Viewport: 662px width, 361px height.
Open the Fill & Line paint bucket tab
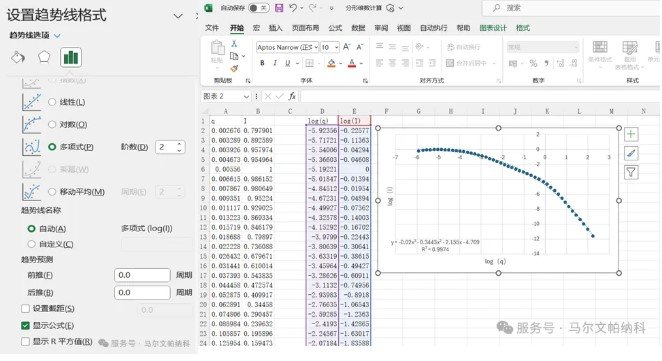(18, 57)
